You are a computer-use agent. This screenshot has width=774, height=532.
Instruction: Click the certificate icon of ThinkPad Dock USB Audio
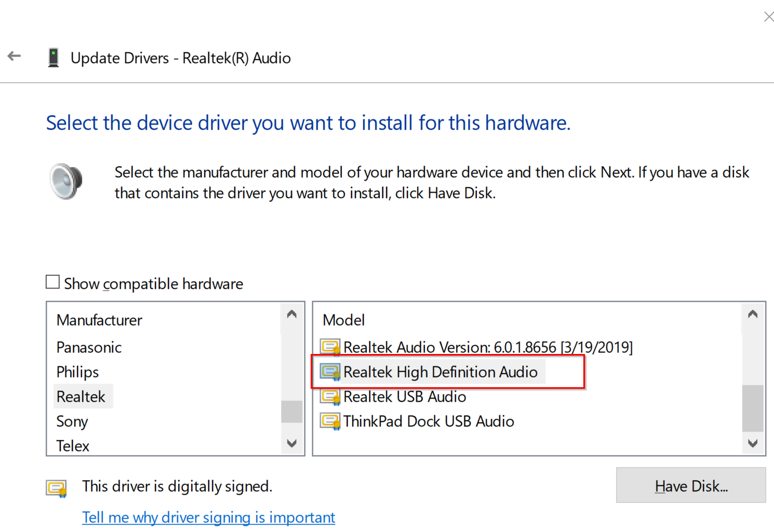[330, 421]
